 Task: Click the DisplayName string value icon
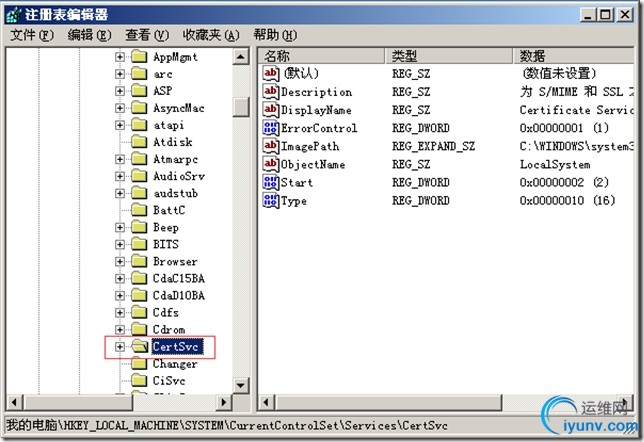(271, 110)
